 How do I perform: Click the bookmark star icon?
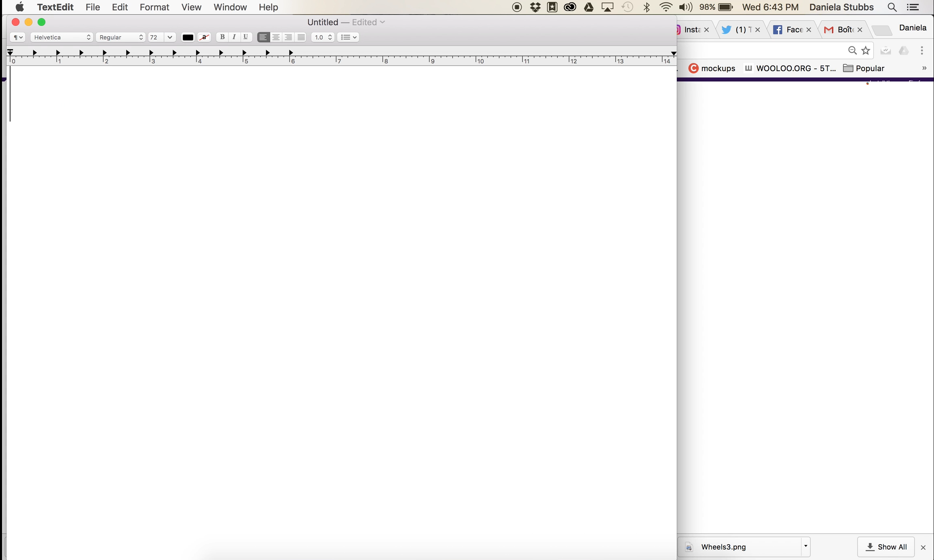[x=866, y=51]
